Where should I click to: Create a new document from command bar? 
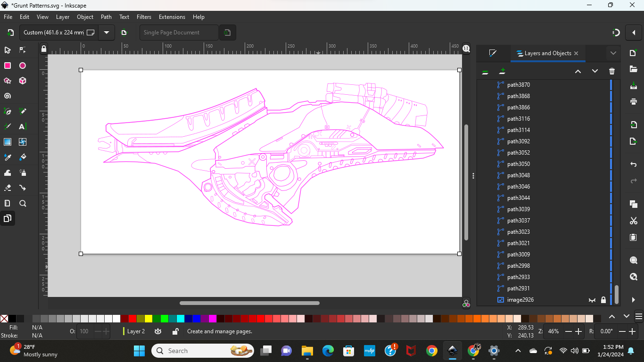click(634, 53)
